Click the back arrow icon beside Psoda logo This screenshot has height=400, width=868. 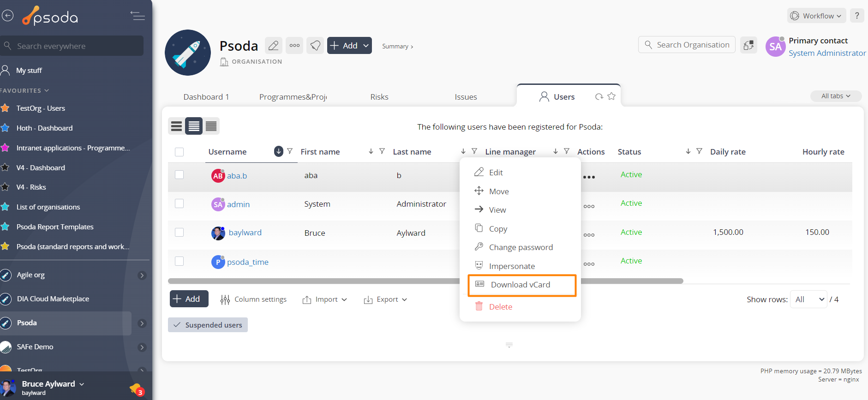[x=7, y=16]
